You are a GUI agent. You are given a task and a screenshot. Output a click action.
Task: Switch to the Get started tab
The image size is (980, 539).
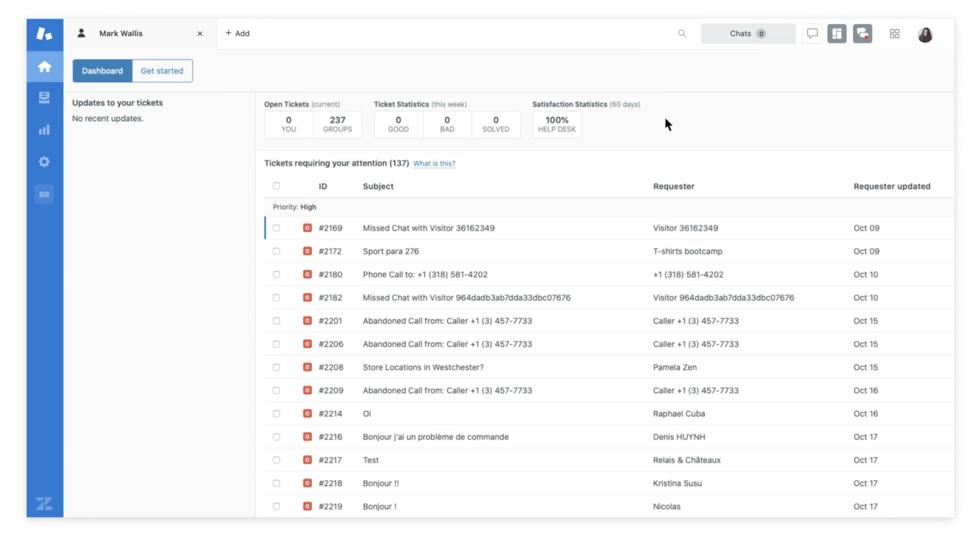pyautogui.click(x=162, y=71)
